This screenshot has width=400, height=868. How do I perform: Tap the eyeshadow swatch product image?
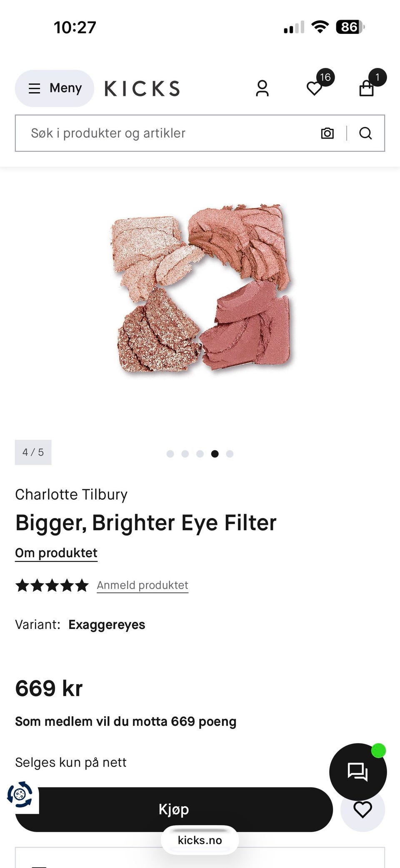click(202, 288)
